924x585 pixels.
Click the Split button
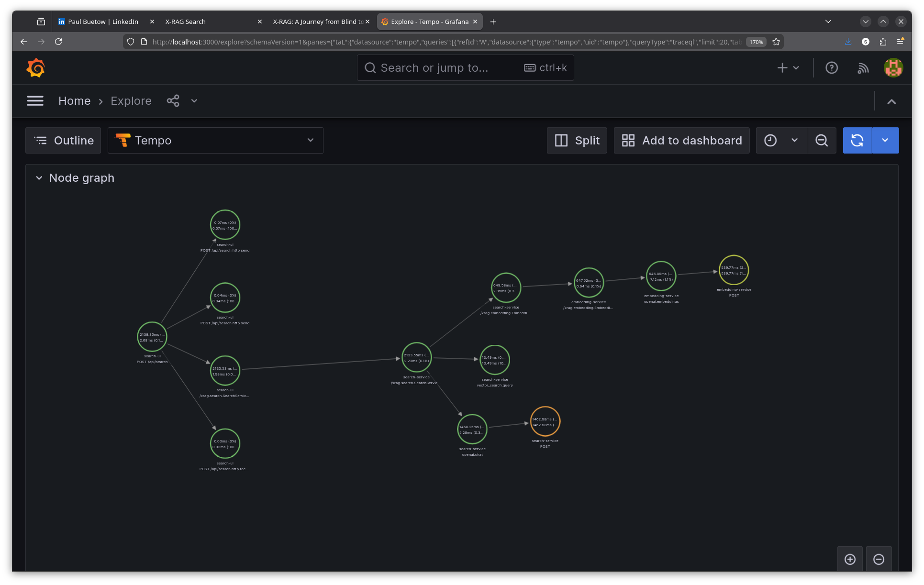tap(577, 141)
